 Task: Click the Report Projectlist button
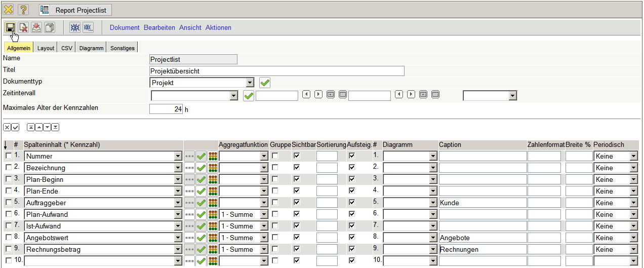75,10
